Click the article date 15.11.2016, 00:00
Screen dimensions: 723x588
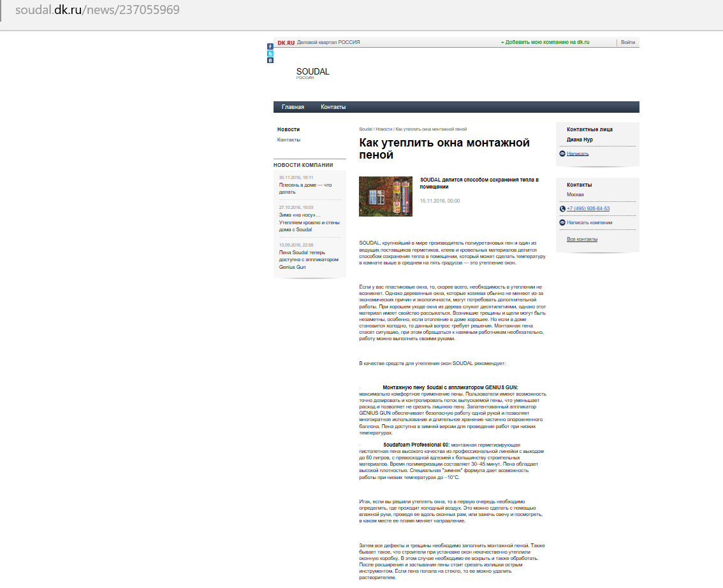tap(439, 201)
